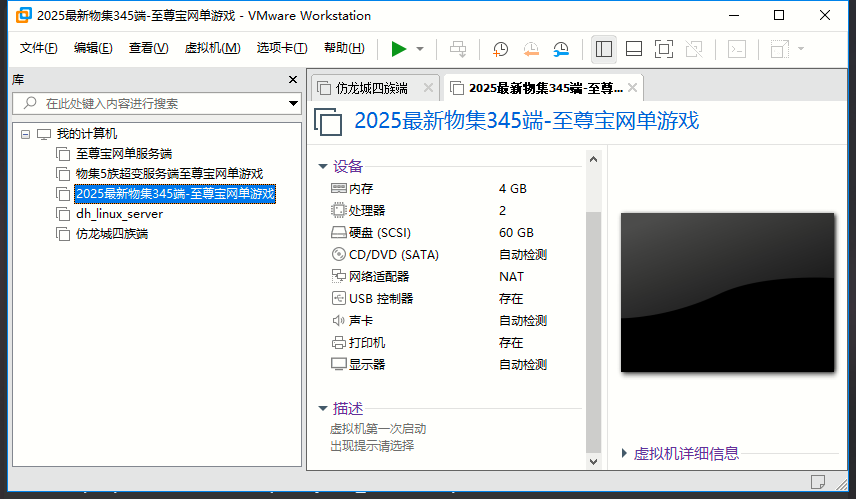Click the processor chip icon
The image size is (856, 499).
(338, 210)
